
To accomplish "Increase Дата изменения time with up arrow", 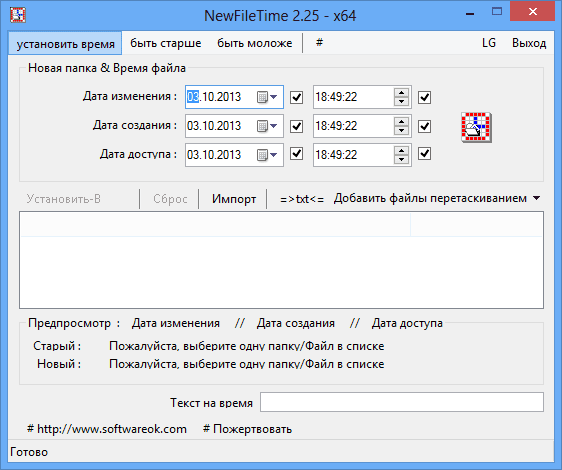I will (401, 92).
